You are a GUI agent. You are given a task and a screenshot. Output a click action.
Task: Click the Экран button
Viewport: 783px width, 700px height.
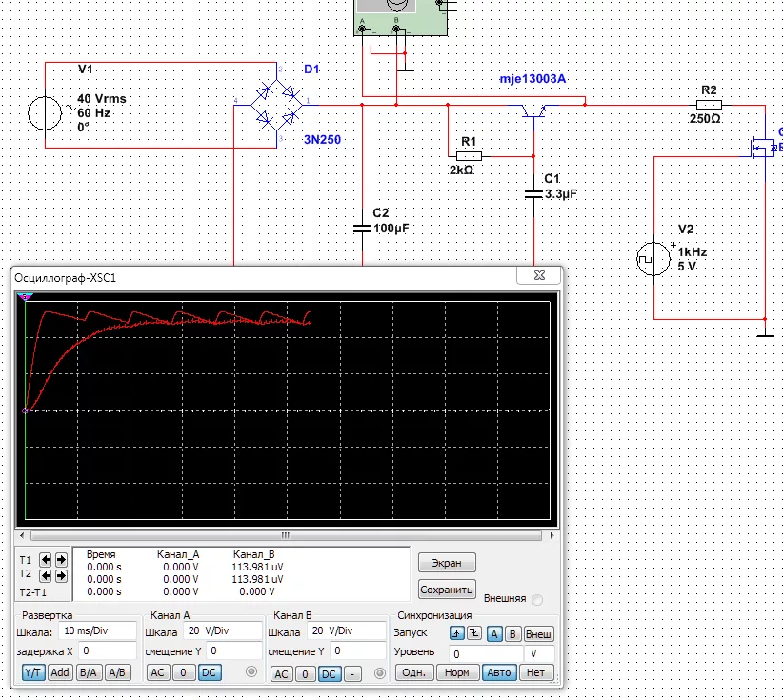(x=446, y=563)
